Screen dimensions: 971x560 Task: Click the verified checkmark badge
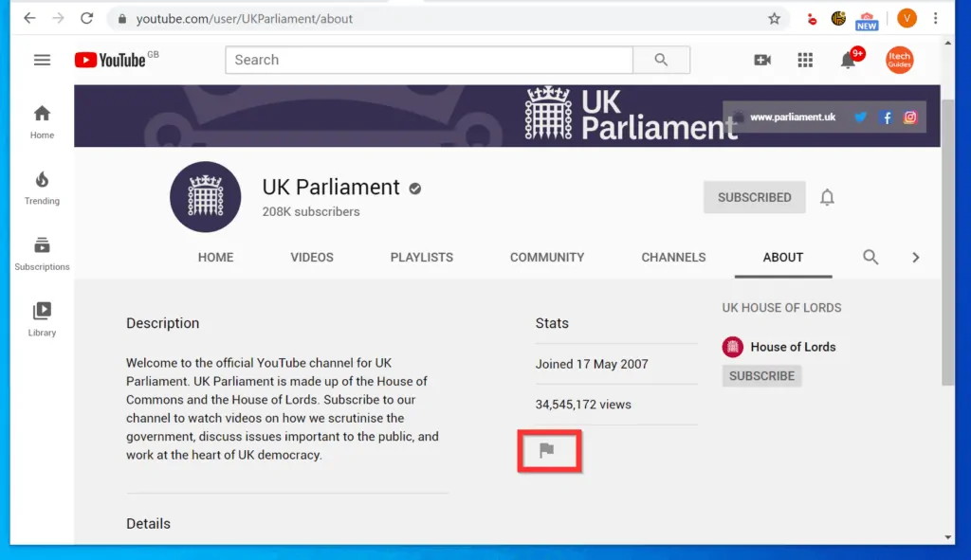415,189
